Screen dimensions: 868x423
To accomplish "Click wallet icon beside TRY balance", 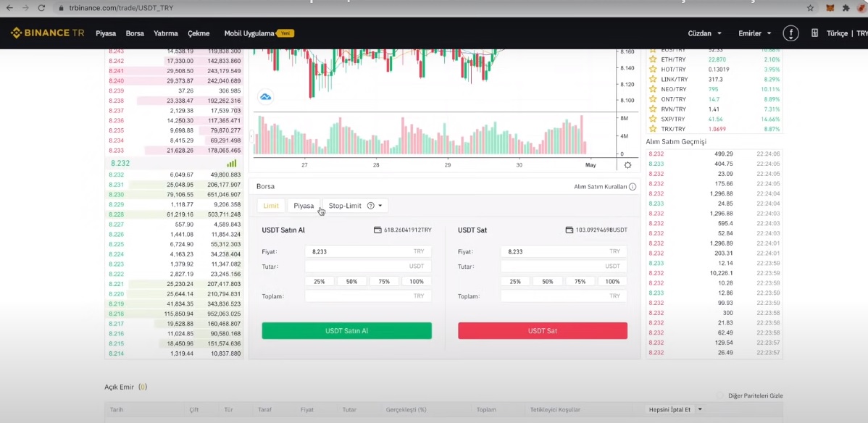I will pos(377,230).
